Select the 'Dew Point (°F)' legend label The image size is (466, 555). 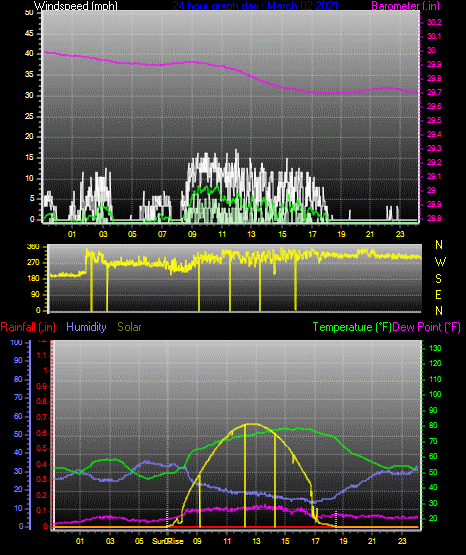427,327
